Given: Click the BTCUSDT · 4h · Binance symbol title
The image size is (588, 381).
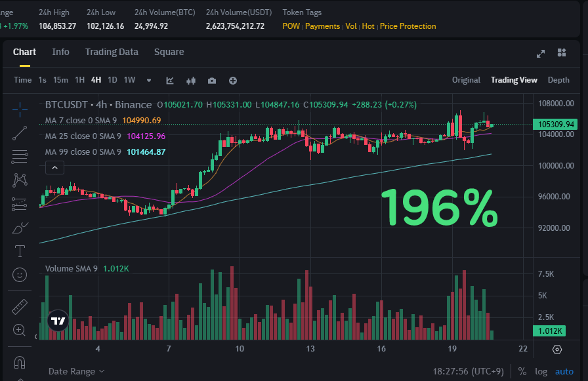Looking at the screenshot, I should 98,104.
